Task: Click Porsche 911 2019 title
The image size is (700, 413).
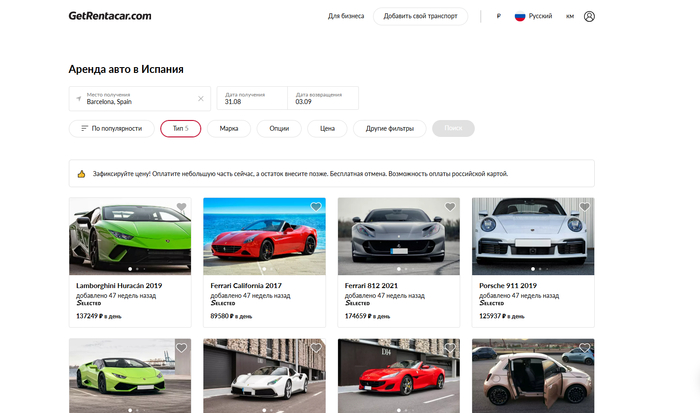Action: [x=508, y=286]
